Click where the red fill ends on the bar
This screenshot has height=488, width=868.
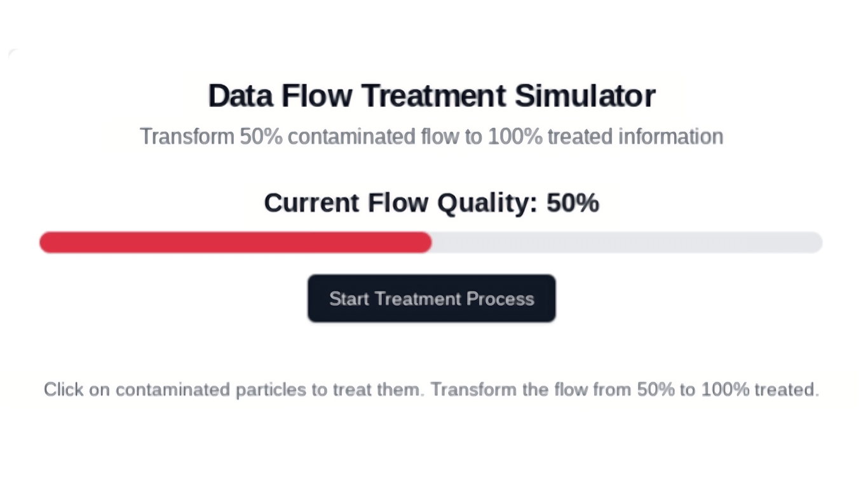(x=430, y=242)
